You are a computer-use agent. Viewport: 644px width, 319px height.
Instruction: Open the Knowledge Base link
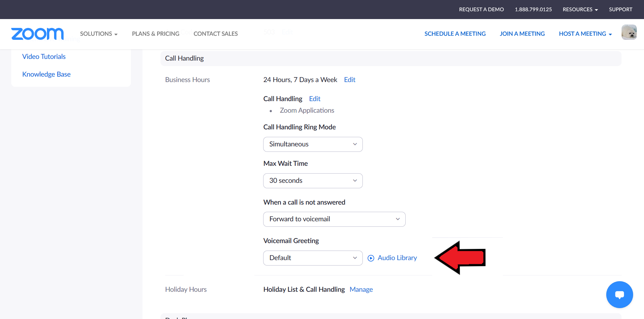pyautogui.click(x=46, y=74)
